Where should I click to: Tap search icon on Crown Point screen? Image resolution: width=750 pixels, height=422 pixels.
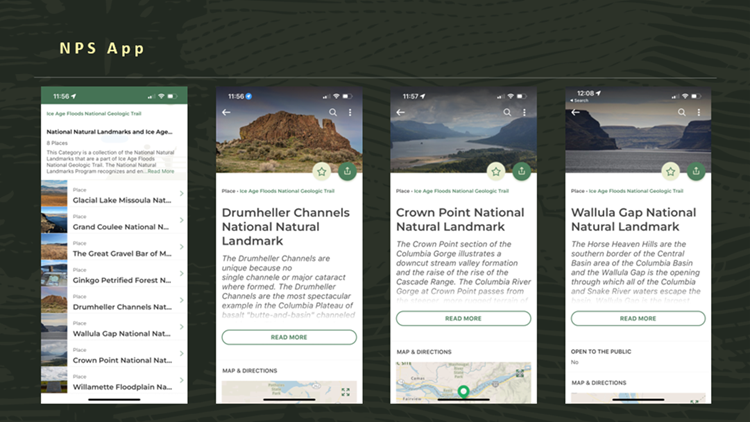pos(508,113)
